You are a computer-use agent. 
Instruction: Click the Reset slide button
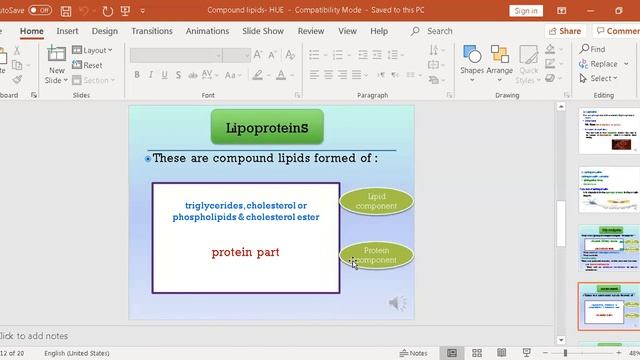87,65
